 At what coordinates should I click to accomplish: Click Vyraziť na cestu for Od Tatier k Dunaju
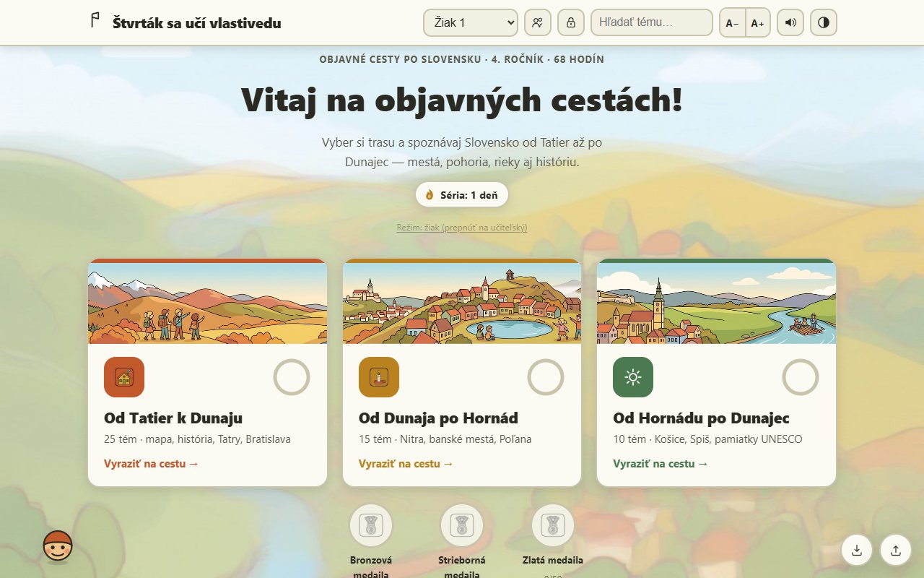(x=152, y=464)
